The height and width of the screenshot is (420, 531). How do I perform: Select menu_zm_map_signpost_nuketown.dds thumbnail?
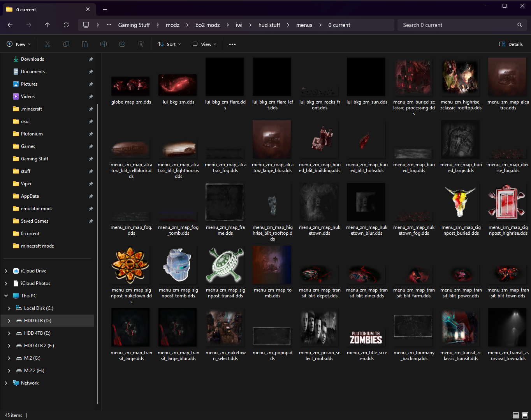(x=130, y=265)
